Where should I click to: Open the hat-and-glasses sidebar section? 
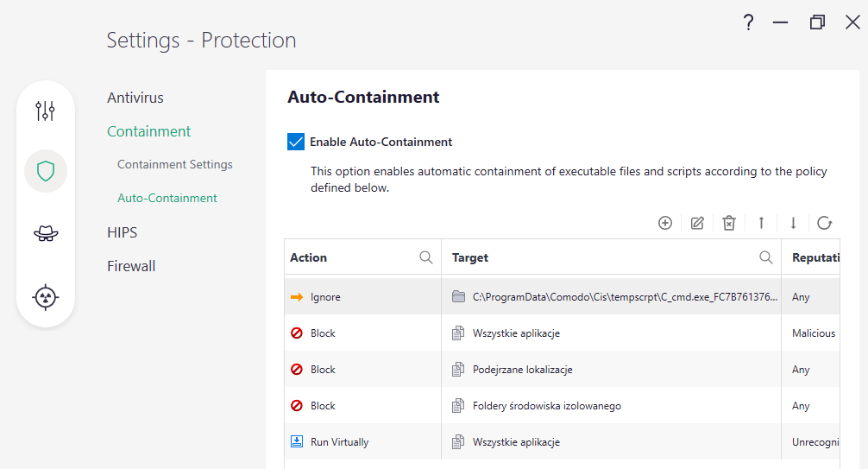pyautogui.click(x=46, y=233)
